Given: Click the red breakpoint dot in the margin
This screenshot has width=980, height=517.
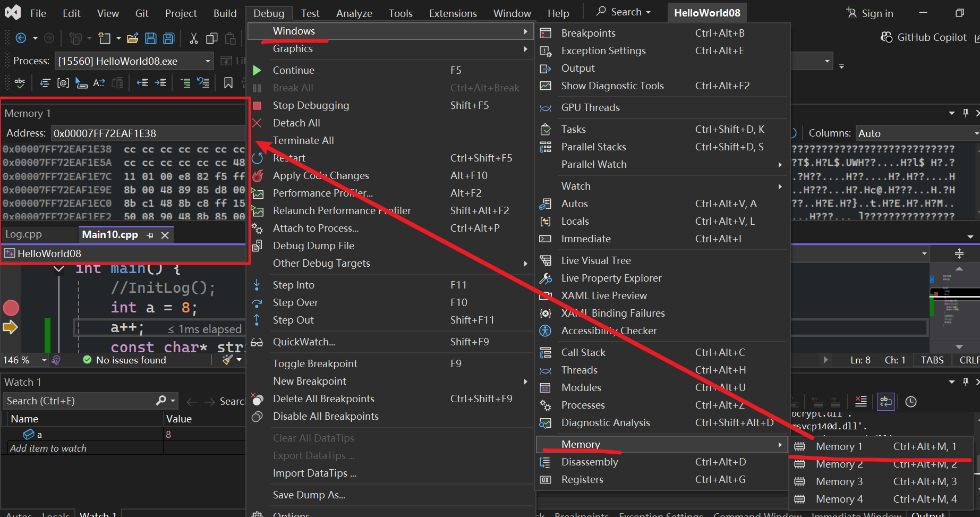Looking at the screenshot, I should click(x=11, y=308).
